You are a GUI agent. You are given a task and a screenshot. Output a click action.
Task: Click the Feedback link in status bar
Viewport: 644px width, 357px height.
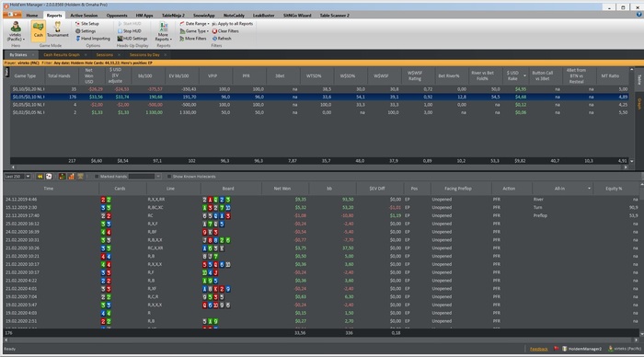click(x=538, y=349)
